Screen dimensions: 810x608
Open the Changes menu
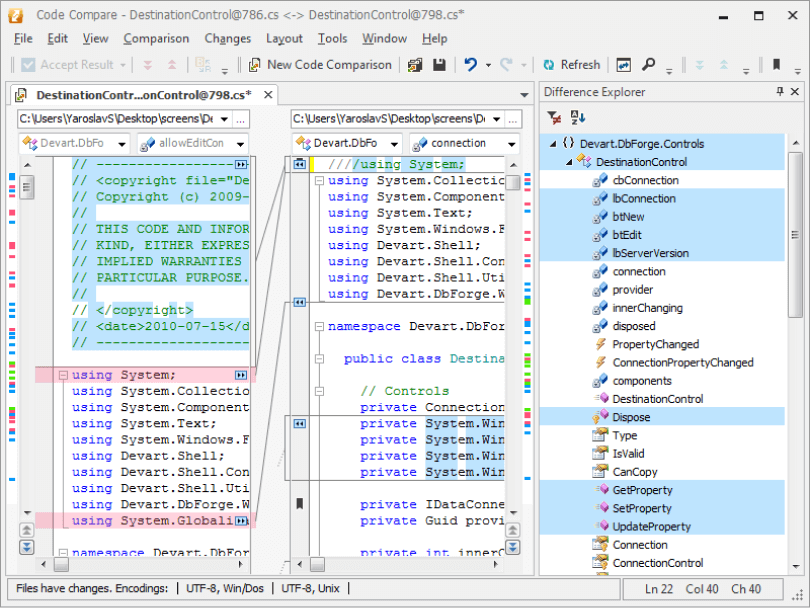click(227, 38)
